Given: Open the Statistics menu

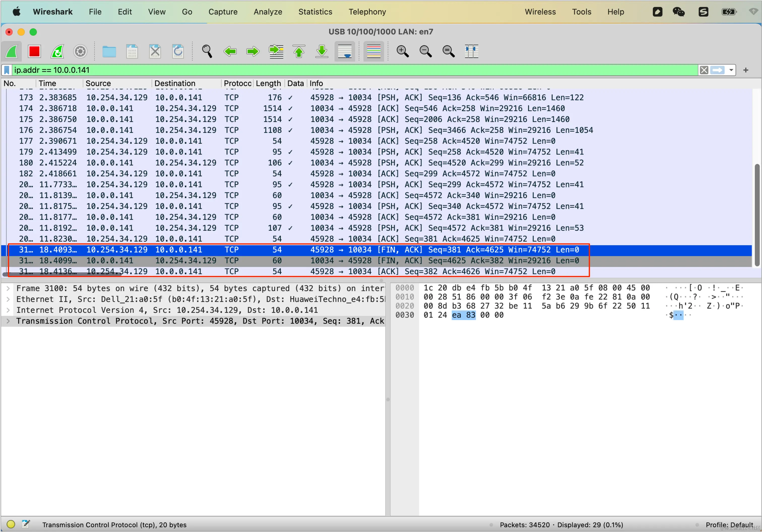Looking at the screenshot, I should click(x=315, y=12).
